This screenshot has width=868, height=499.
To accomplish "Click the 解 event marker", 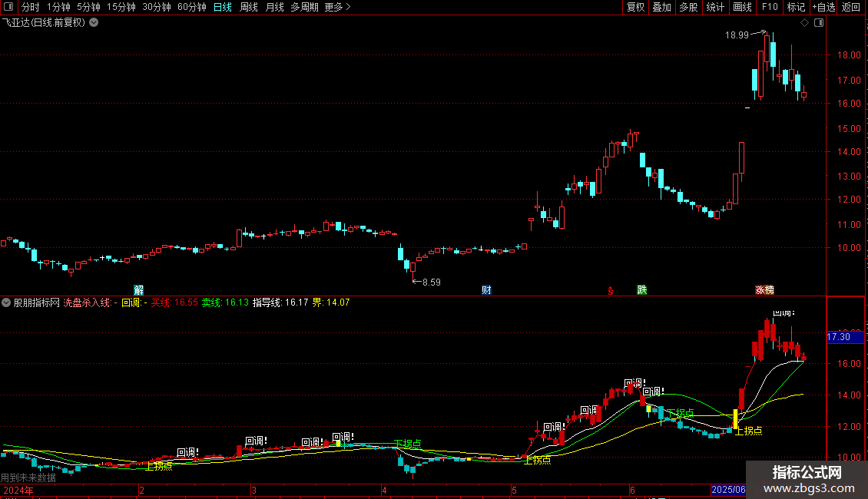I will pos(139,290).
